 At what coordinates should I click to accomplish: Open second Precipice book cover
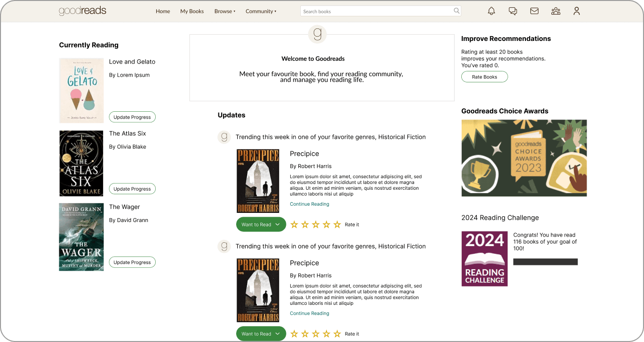258,290
